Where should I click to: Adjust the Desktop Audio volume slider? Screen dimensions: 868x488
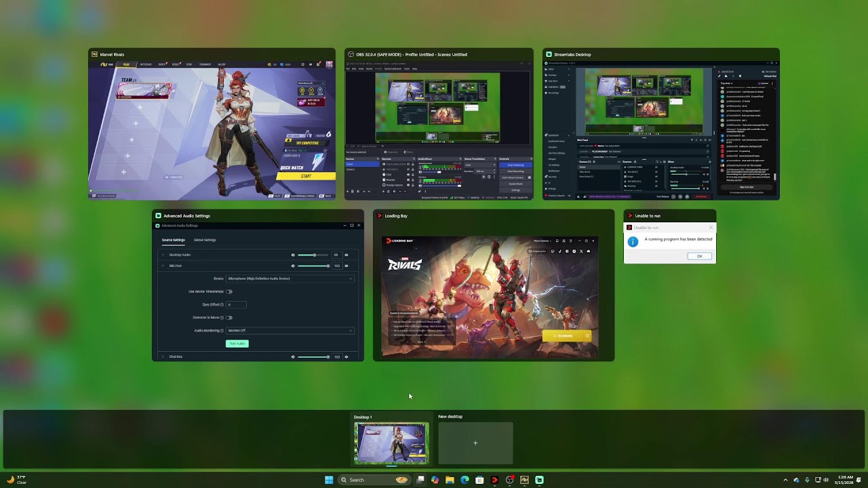click(x=314, y=255)
